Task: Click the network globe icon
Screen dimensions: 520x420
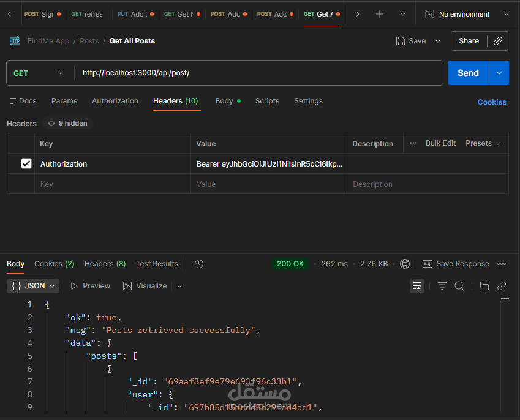Action: [x=405, y=264]
